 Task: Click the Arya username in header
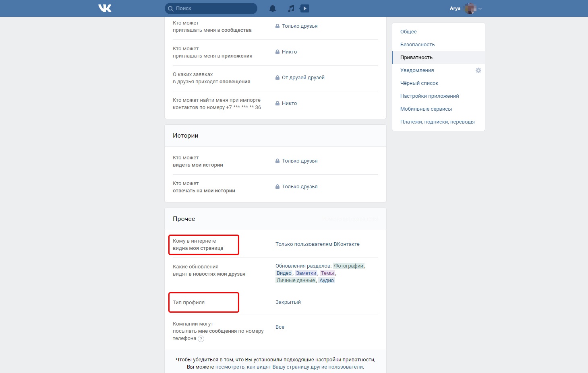click(455, 8)
